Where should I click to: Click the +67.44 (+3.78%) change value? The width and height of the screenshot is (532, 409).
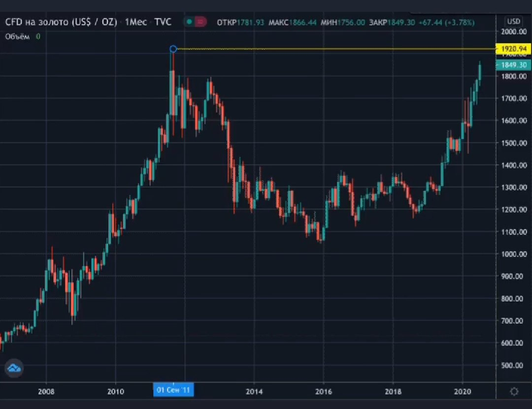(x=446, y=22)
